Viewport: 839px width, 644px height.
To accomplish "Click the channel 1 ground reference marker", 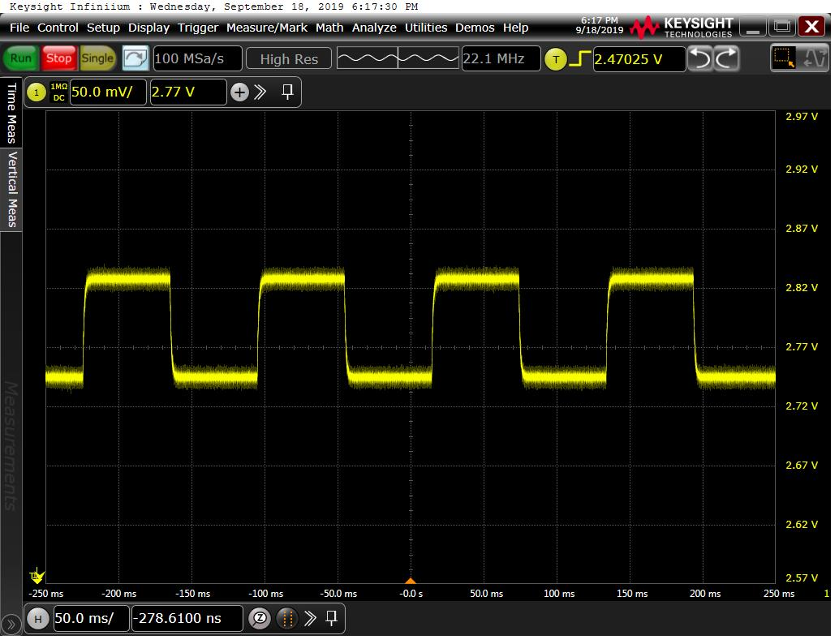I will (37, 577).
